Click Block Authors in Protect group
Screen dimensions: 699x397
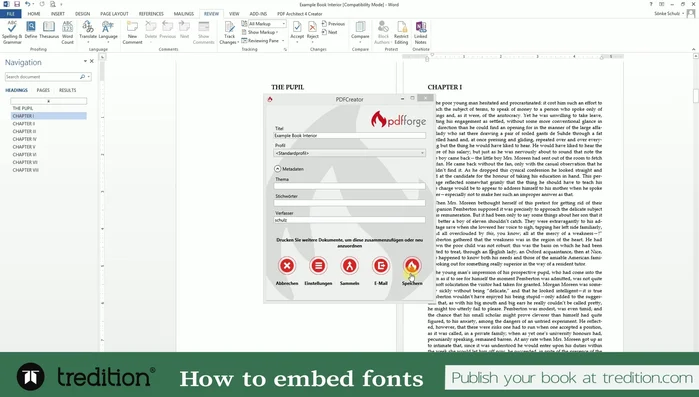click(x=383, y=32)
